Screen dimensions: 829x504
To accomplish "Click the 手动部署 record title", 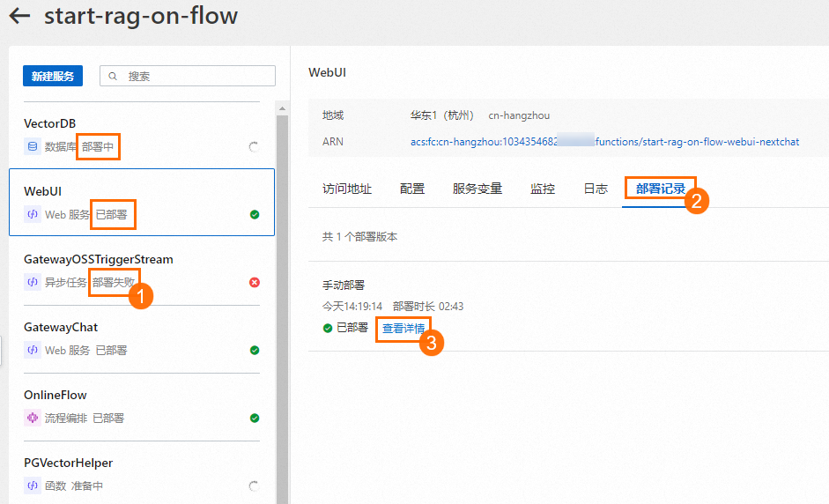I will pyautogui.click(x=344, y=285).
